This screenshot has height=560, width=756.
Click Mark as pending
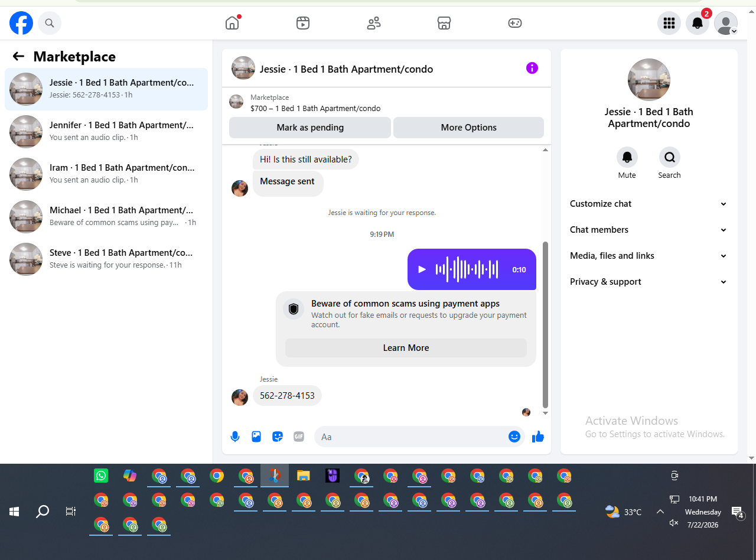coord(310,128)
